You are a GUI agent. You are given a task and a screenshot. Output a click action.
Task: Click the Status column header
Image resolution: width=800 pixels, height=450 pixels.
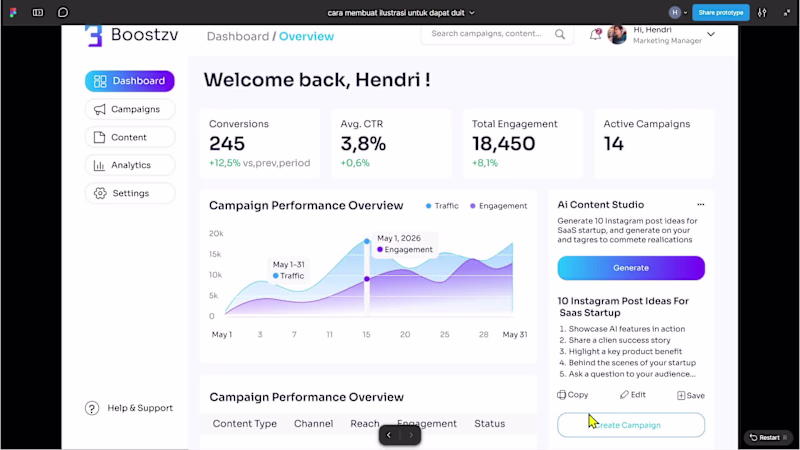pos(489,424)
